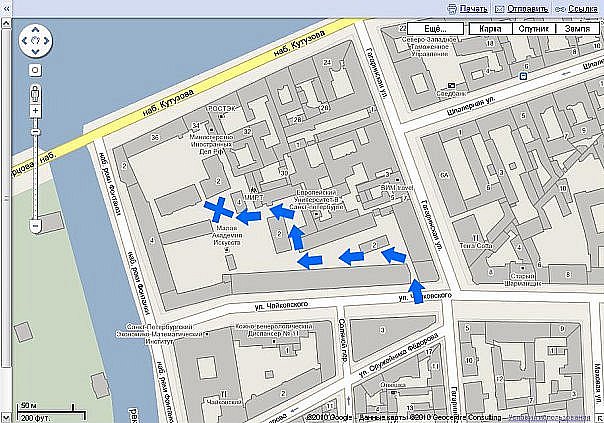Pan the map down with the arrow control
This screenshot has width=604, height=423.
coord(35,52)
